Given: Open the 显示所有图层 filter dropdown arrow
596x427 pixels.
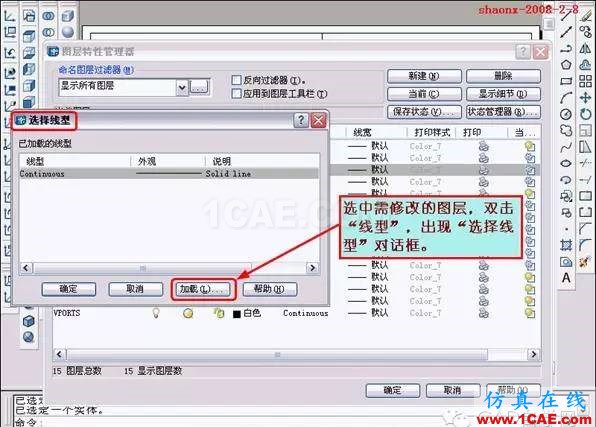Looking at the screenshot, I should click(182, 88).
